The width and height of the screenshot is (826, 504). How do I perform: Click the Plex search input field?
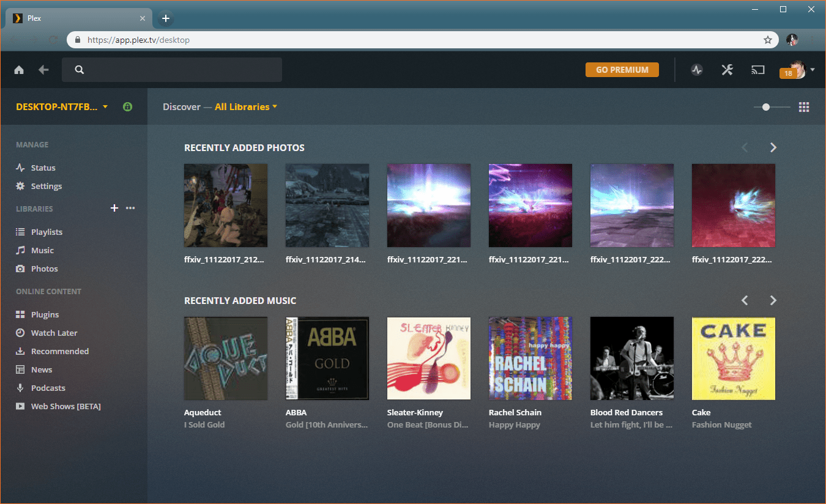pos(172,70)
